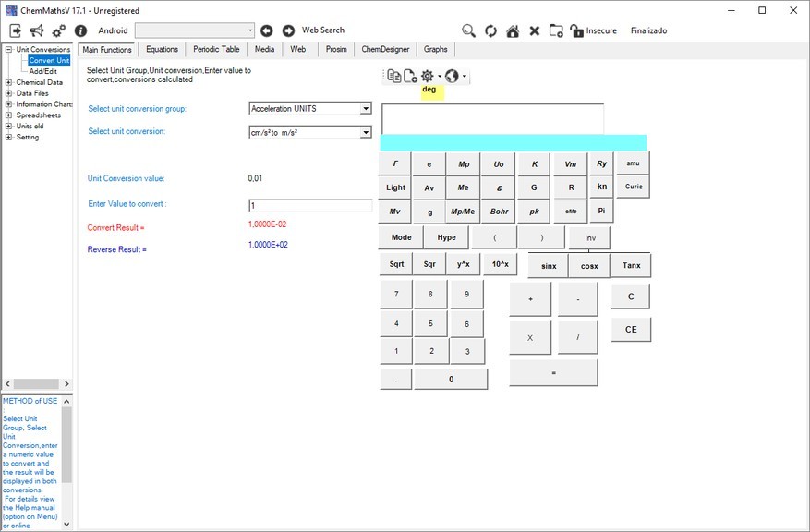Click the new document icon above calculator
The image size is (810, 532).
point(410,77)
